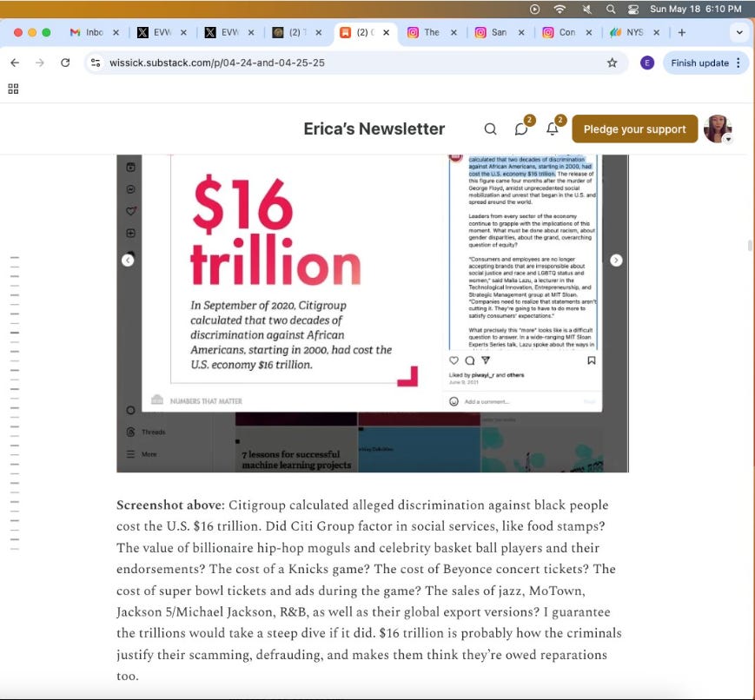Image resolution: width=755 pixels, height=700 pixels.
Task: Click the bookmark save icon in Instagram screenshot
Action: click(x=592, y=360)
